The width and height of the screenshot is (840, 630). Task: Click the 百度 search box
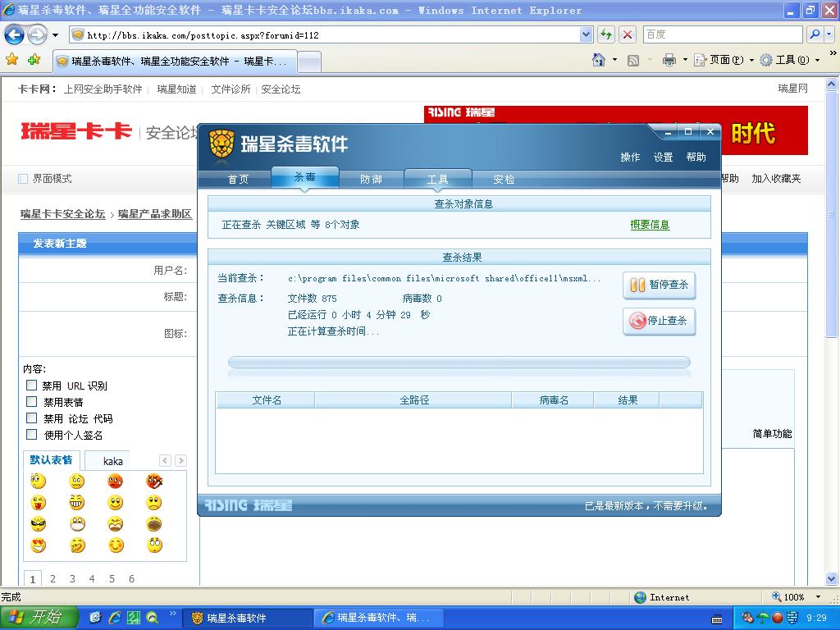click(x=723, y=34)
